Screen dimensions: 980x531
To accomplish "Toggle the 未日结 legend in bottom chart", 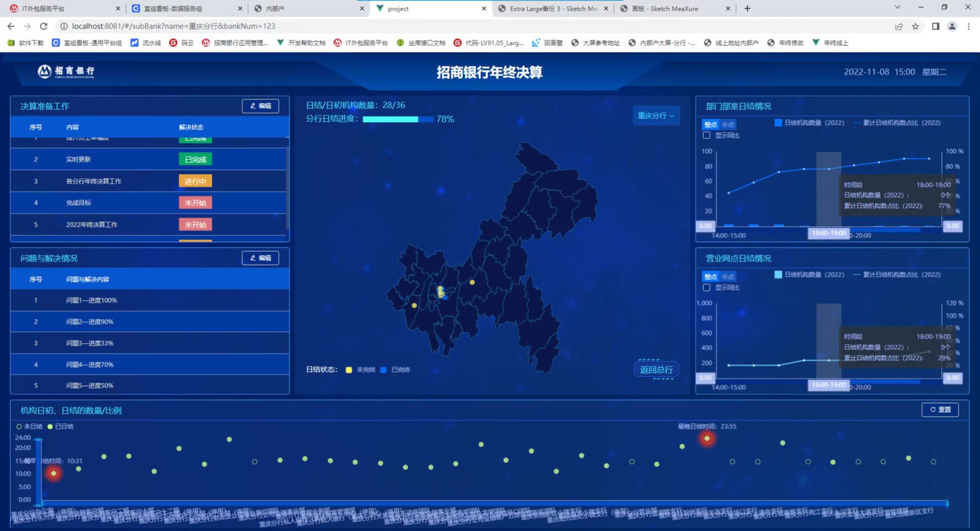I will tap(29, 426).
